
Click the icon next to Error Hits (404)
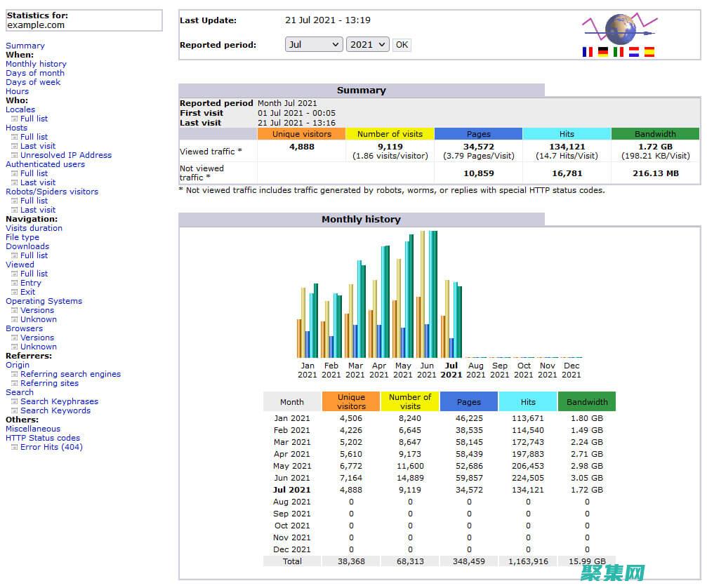point(14,448)
